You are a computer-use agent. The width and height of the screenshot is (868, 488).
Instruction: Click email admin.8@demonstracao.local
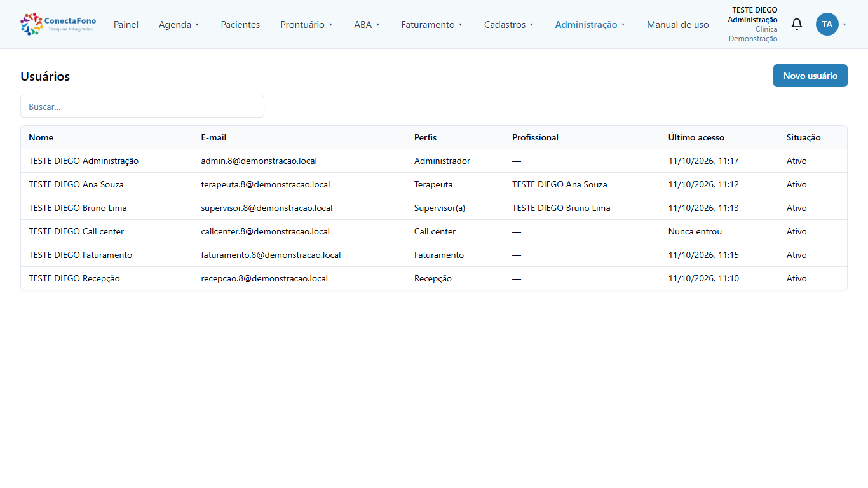pyautogui.click(x=259, y=161)
